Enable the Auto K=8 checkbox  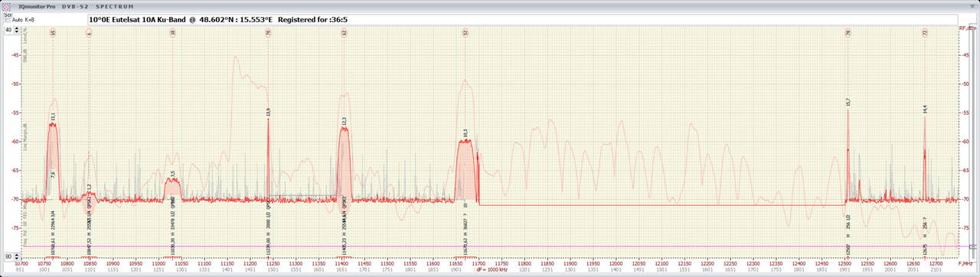coord(8,20)
